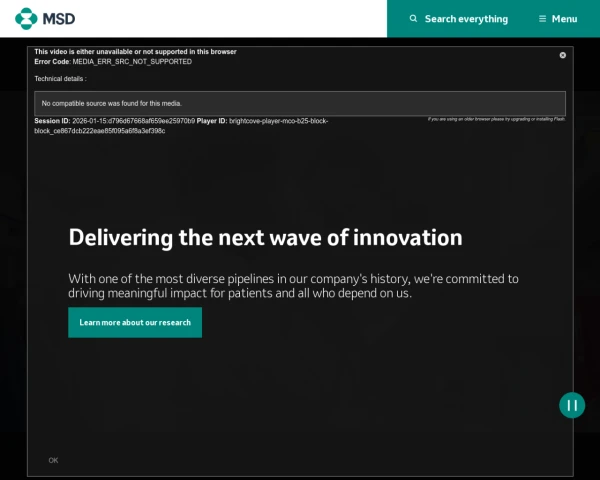Click the 'Technical details' label
This screenshot has height=480, width=600.
point(60,79)
